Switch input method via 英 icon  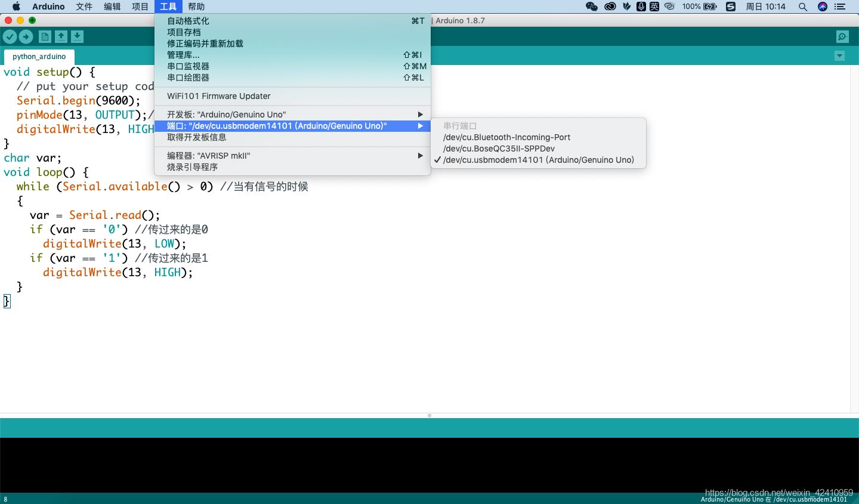(654, 7)
